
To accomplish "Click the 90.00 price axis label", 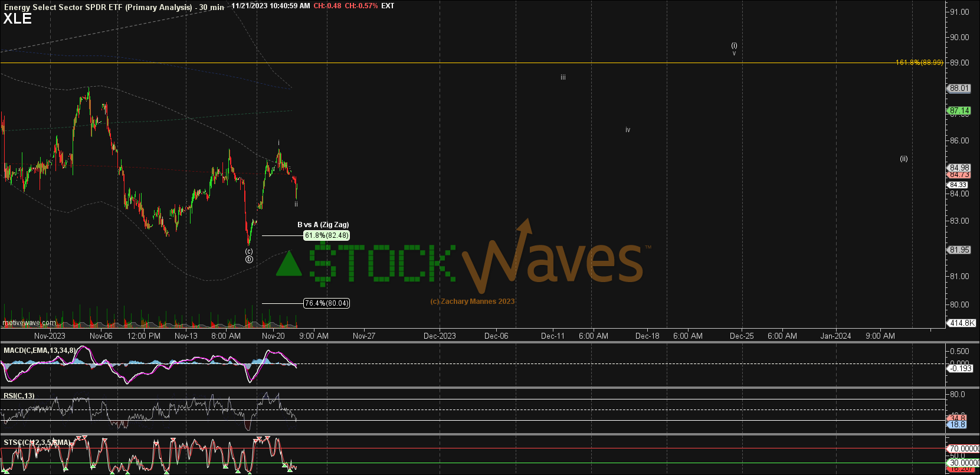I will (x=959, y=37).
